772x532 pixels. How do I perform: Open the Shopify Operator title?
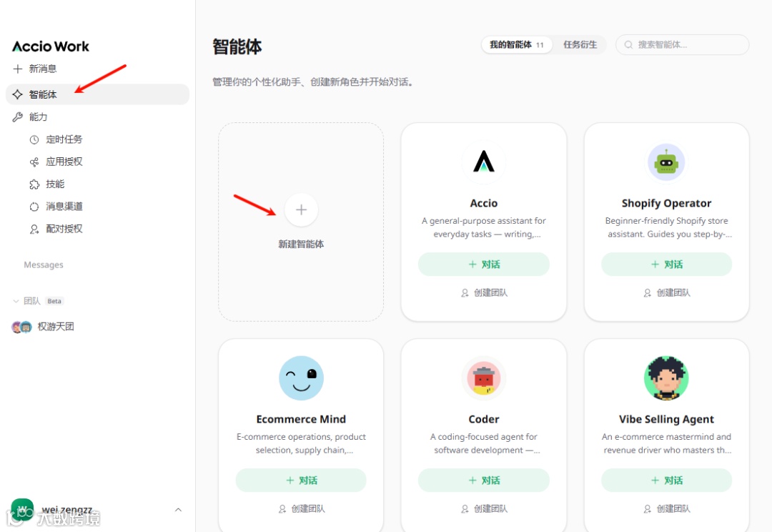point(666,204)
